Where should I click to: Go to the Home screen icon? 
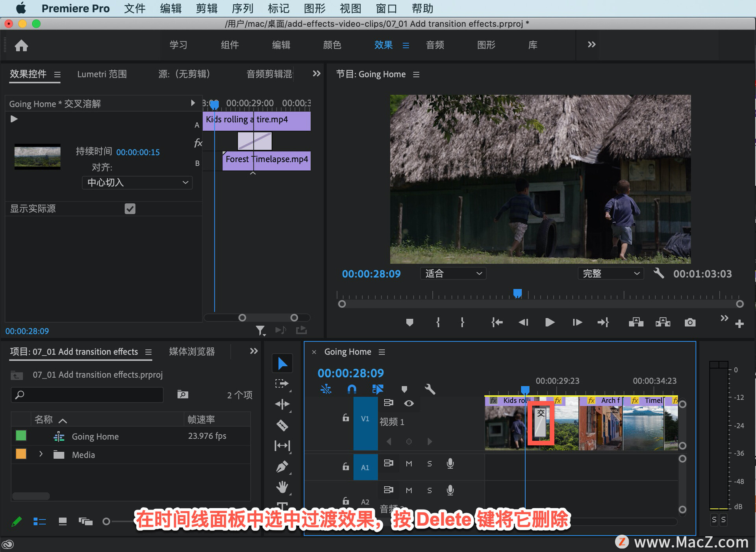[x=21, y=46]
